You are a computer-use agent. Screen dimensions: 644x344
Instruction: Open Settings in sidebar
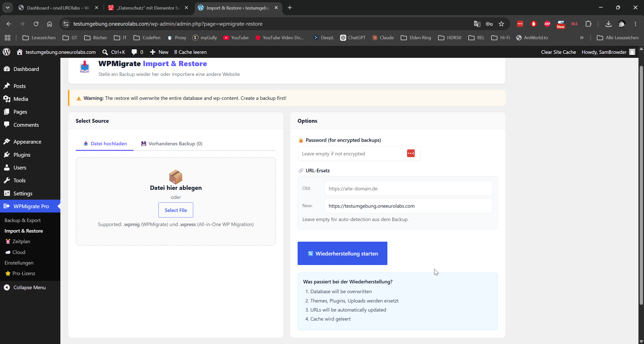30,193
